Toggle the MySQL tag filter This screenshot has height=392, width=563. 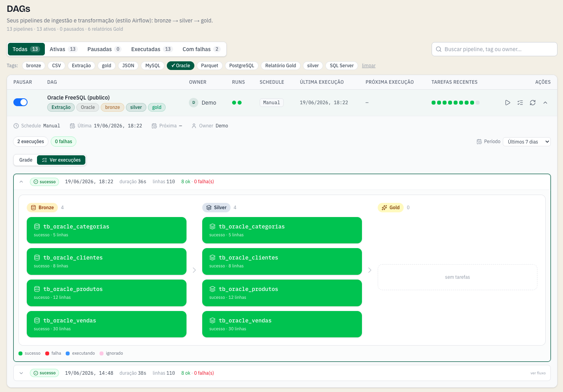coord(153,66)
